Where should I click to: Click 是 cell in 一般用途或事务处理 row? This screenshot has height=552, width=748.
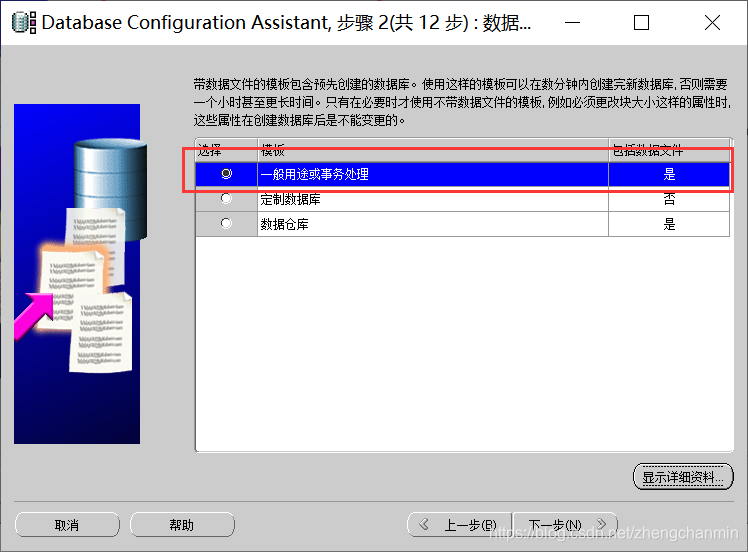tap(669, 174)
